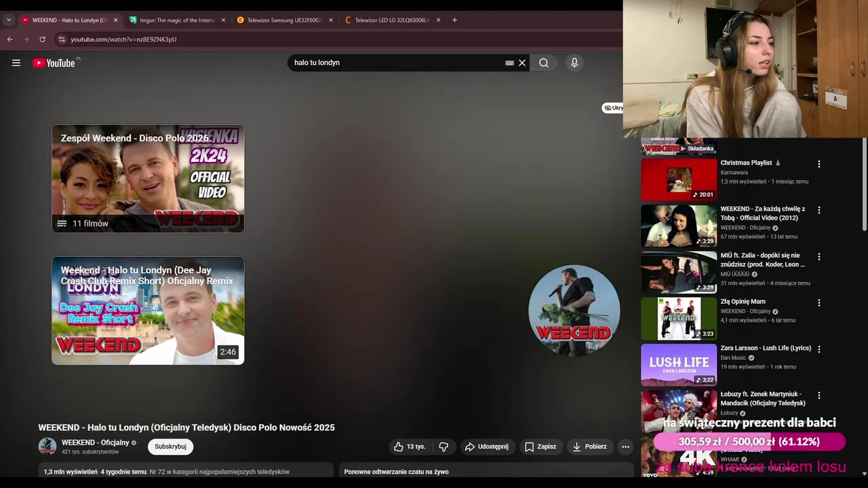Open MIÜ ft. Zalia - dopóki się nie znüdzisz
This screenshot has height=488, width=868.
pos(762,260)
